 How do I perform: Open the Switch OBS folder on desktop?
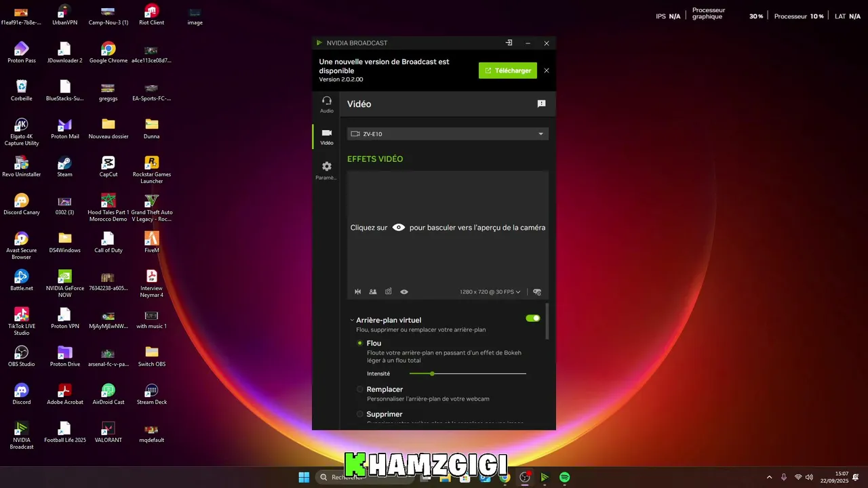tap(152, 357)
